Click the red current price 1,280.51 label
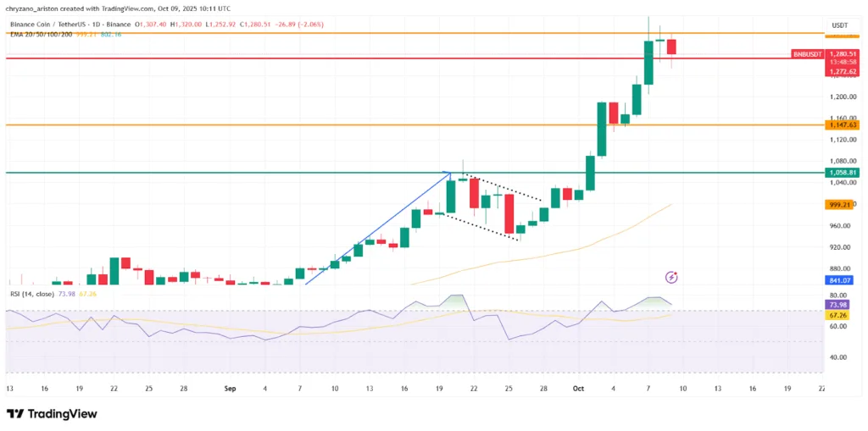 841,54
